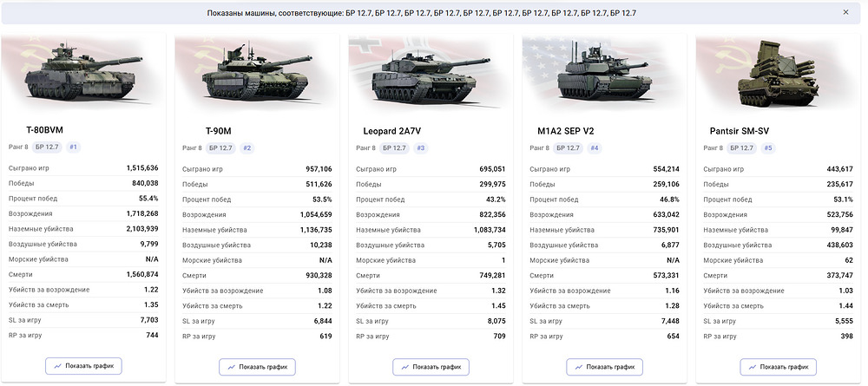Click the #1 rank badge on T-80BVM
Viewport: 868px width, 386px height.
pos(73,147)
